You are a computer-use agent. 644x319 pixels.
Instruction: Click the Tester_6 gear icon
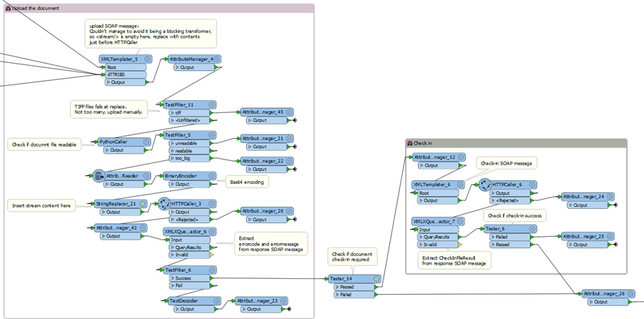tap(532, 229)
